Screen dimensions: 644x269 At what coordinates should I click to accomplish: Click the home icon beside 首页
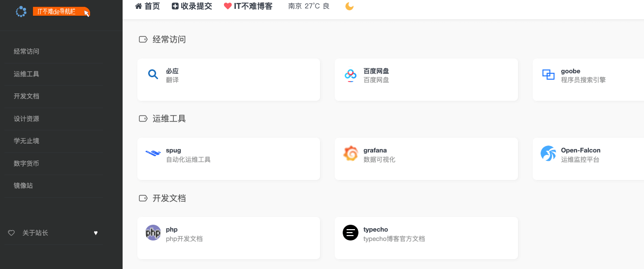pyautogui.click(x=138, y=6)
